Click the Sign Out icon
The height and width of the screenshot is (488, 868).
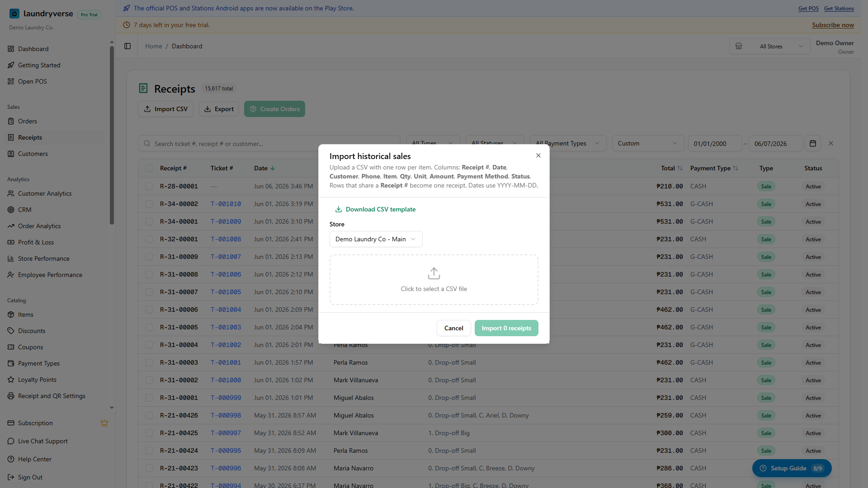(x=11, y=477)
